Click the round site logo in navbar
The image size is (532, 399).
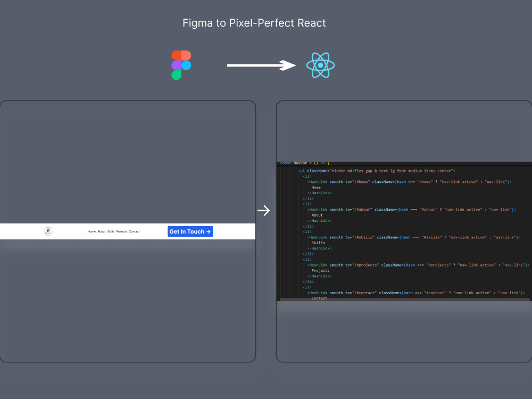(48, 231)
